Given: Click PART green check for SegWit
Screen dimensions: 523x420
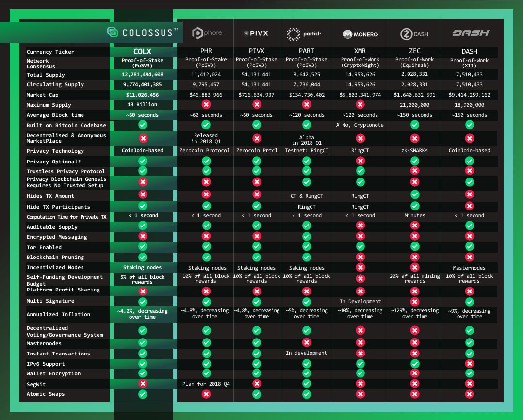Looking at the screenshot, I should pos(307,383).
